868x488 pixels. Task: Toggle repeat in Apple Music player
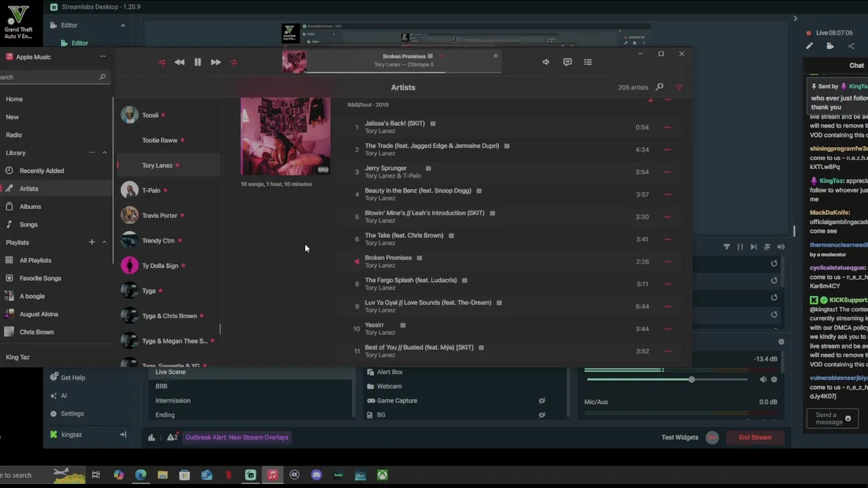pyautogui.click(x=234, y=62)
